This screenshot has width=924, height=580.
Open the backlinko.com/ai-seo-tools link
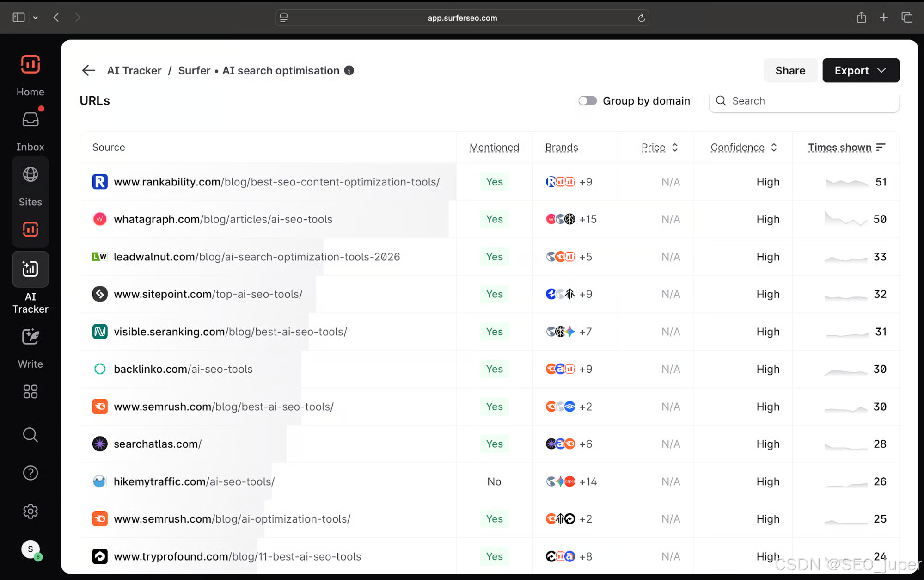pos(183,369)
